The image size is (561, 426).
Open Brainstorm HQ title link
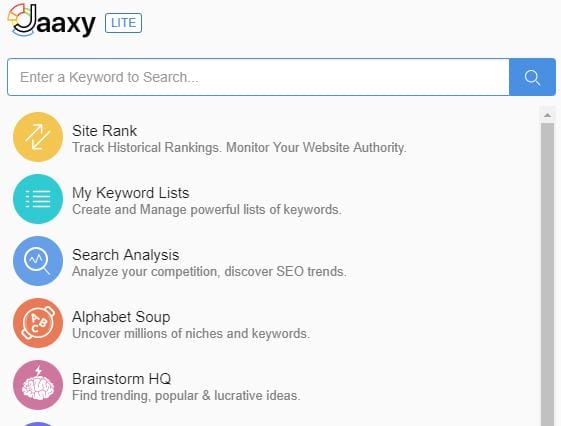pyautogui.click(x=122, y=379)
